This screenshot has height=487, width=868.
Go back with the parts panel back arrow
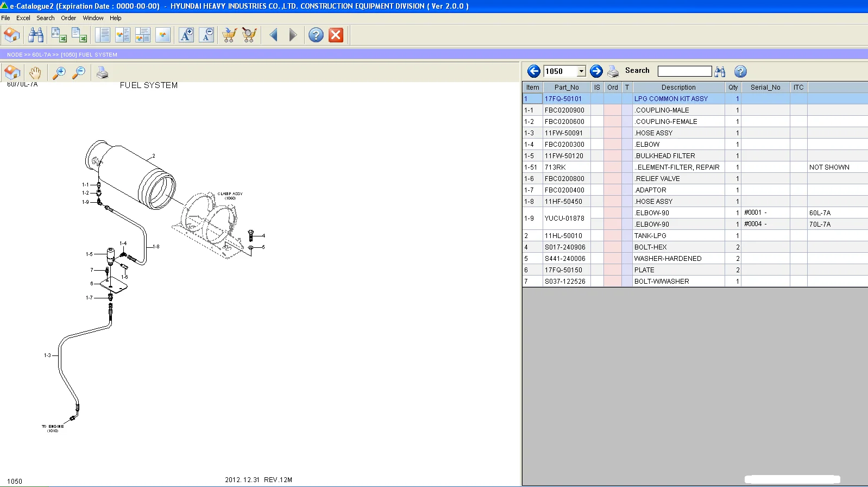pos(534,71)
